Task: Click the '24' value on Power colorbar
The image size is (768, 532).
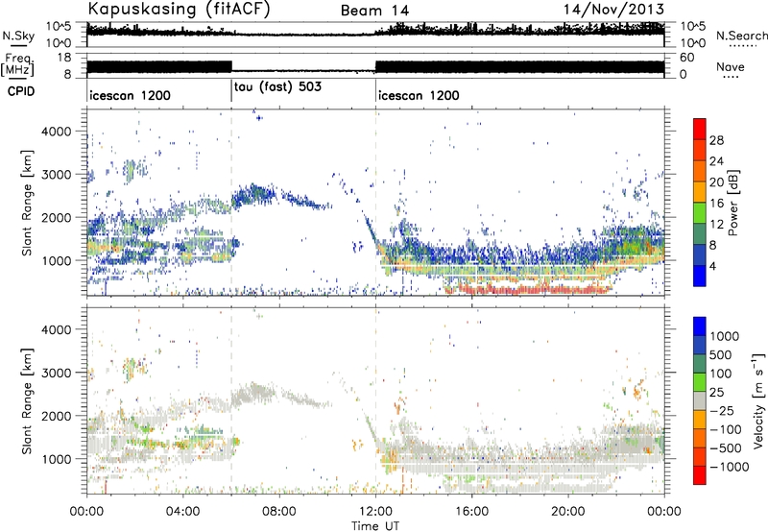Action: coord(716,161)
